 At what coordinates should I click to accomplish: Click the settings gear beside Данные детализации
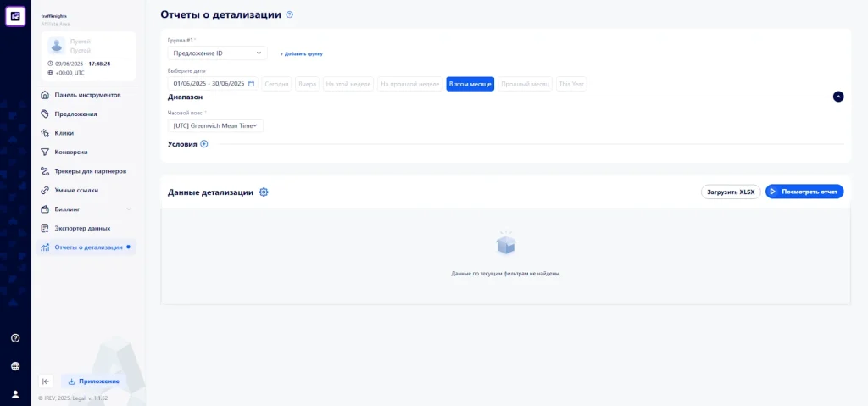pyautogui.click(x=264, y=192)
